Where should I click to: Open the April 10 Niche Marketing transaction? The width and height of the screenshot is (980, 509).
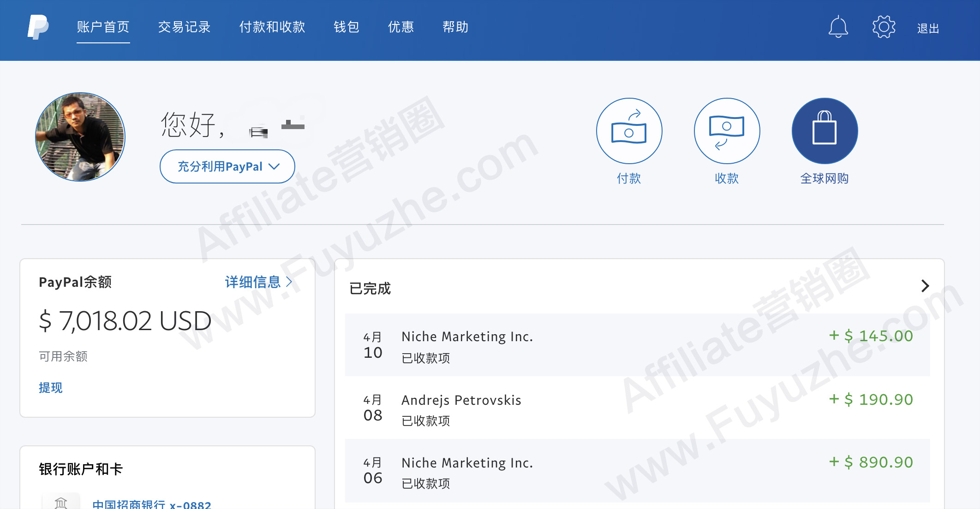pos(637,345)
